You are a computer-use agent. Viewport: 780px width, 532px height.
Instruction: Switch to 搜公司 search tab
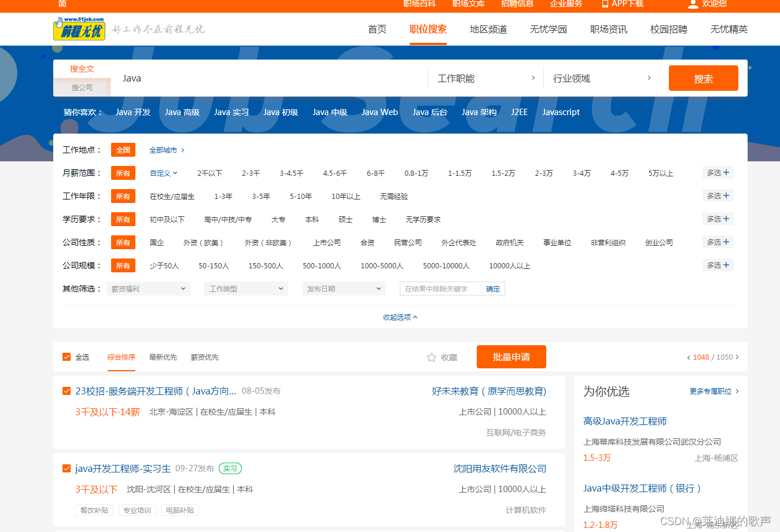82,87
